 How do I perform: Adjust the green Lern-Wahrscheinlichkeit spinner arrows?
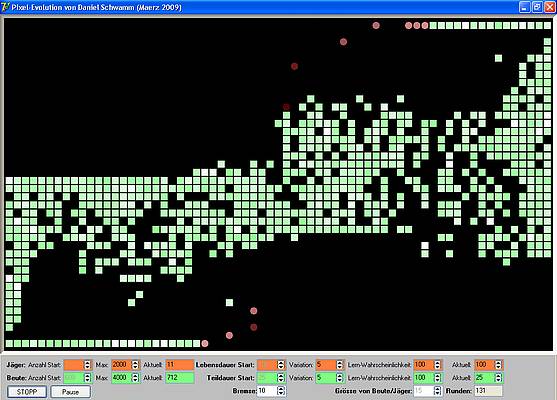(x=437, y=378)
